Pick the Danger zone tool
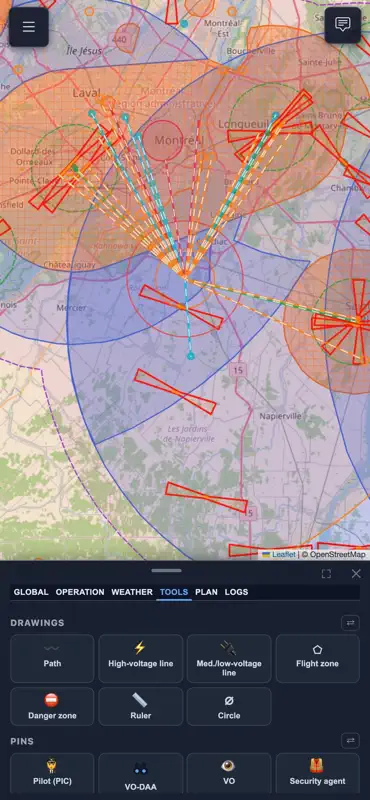 click(52, 707)
